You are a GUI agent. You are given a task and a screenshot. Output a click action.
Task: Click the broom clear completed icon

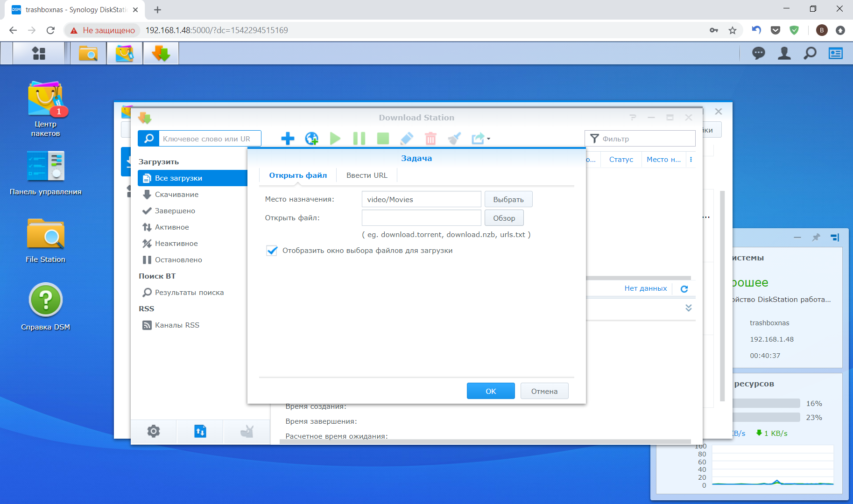pos(454,139)
